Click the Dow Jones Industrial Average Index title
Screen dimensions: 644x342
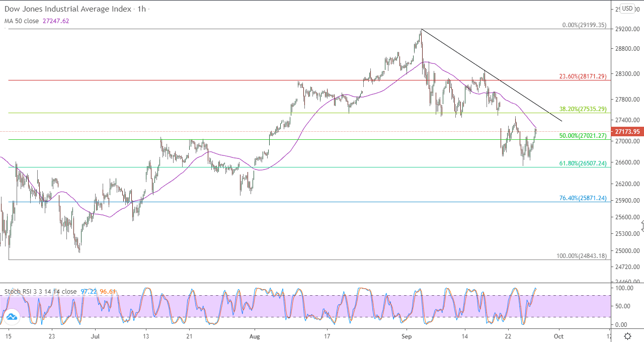tap(68, 9)
